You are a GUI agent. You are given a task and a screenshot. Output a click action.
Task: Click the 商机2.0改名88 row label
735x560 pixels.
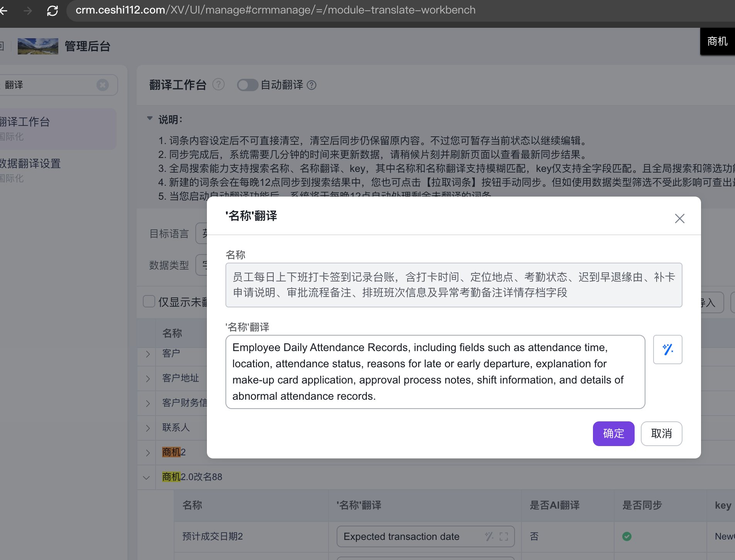[192, 477]
